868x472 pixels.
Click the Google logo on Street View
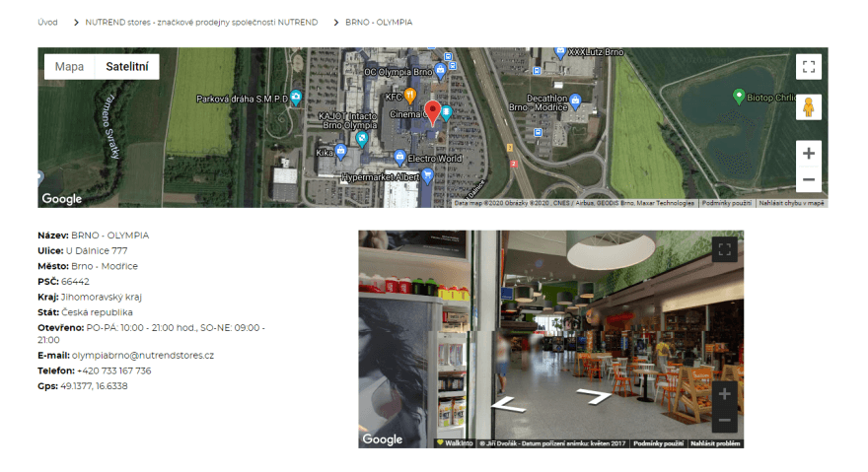pos(383,439)
